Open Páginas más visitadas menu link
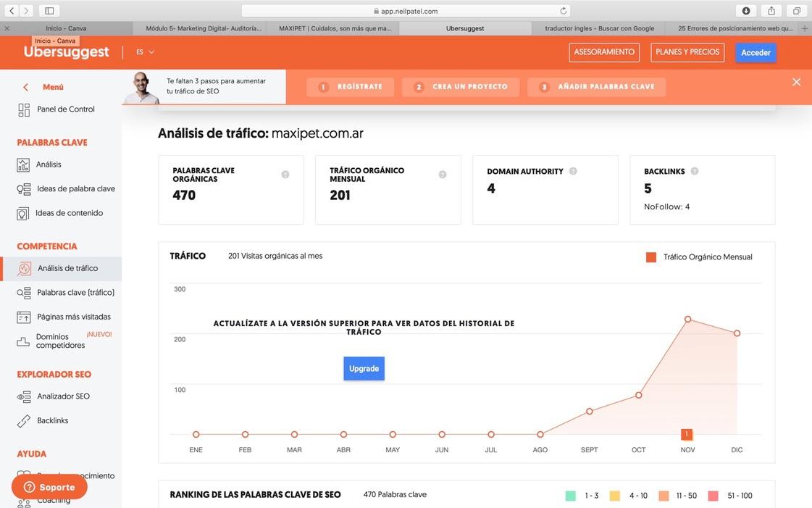The width and height of the screenshot is (812, 508). pos(74,317)
